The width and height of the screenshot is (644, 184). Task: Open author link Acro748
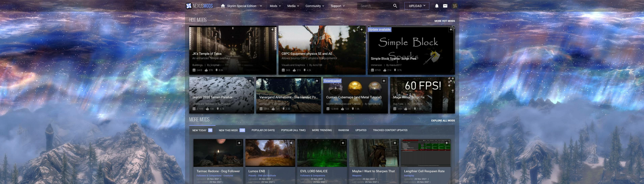(x=317, y=65)
